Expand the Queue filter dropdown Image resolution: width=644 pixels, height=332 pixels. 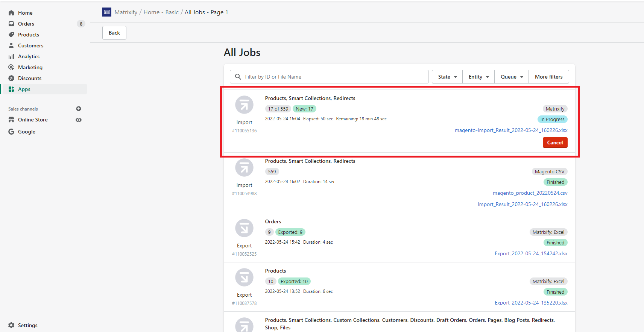[512, 77]
